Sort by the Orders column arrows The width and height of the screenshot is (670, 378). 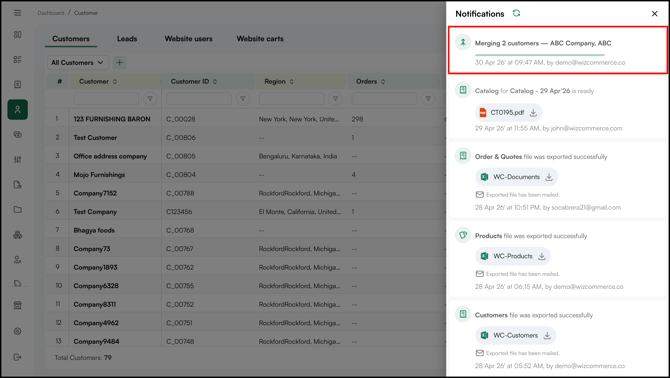(383, 82)
